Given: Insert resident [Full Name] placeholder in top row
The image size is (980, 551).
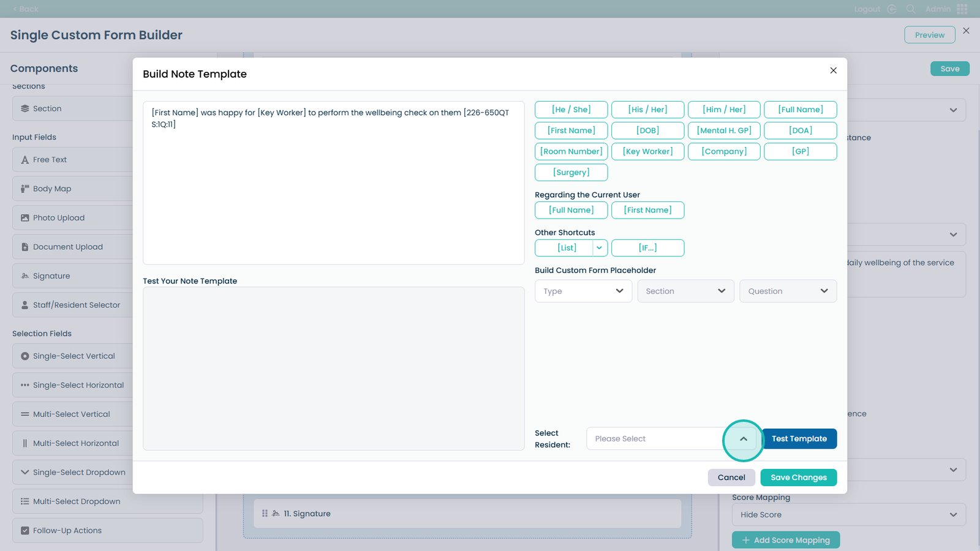Looking at the screenshot, I should coord(801,110).
